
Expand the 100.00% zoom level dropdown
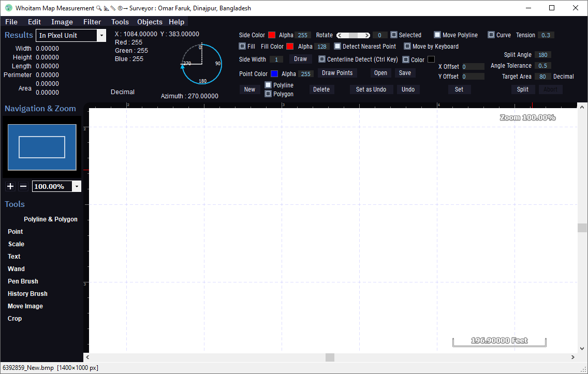tap(77, 187)
